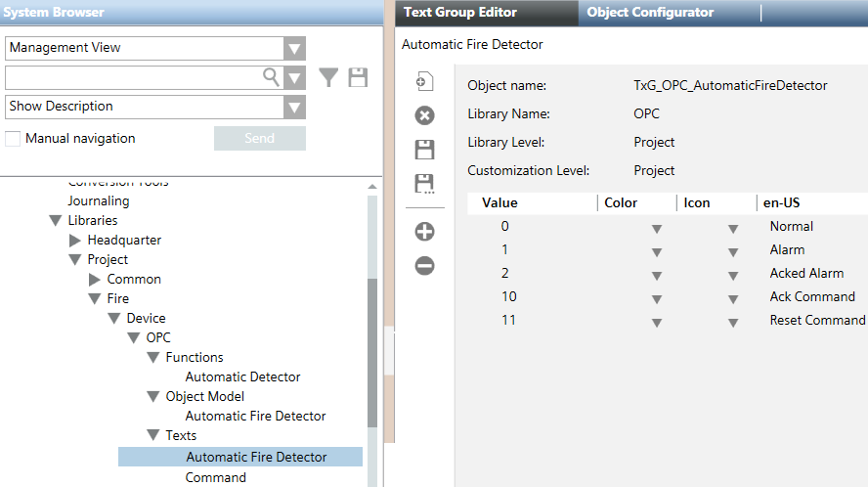Add a row with the plus icon
The height and width of the screenshot is (487, 868).
click(425, 232)
